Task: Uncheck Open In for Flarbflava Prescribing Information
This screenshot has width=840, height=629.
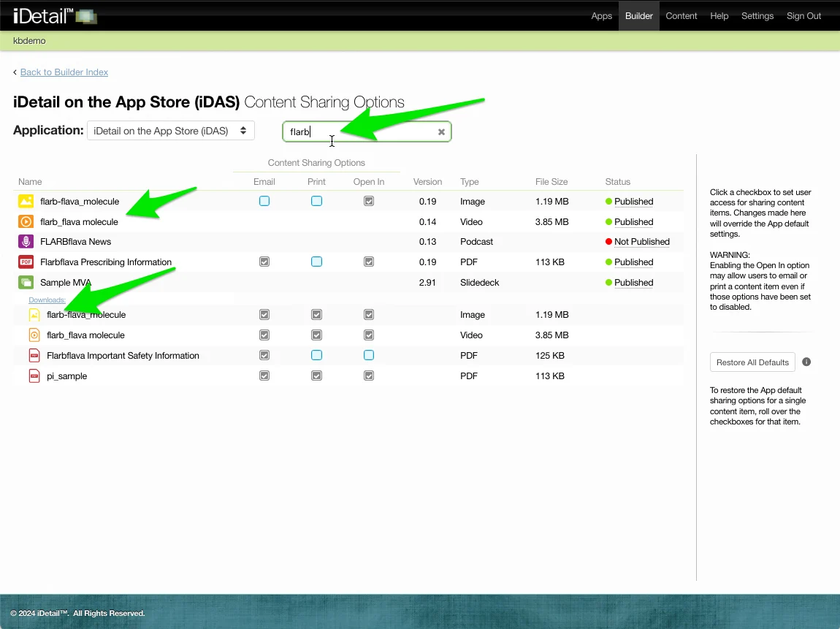Action: click(369, 262)
